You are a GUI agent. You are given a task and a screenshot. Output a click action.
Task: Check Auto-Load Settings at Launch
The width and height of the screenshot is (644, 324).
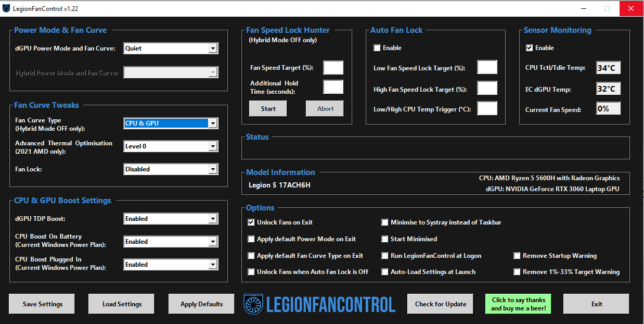[x=385, y=272]
